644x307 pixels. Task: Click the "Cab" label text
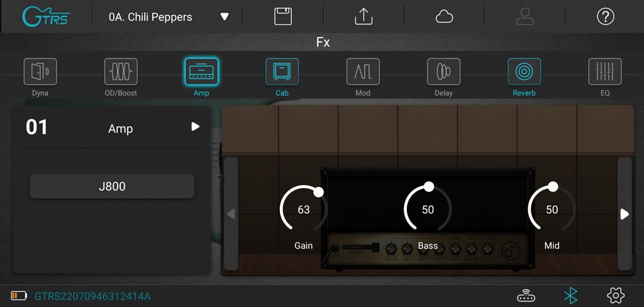[x=282, y=93]
